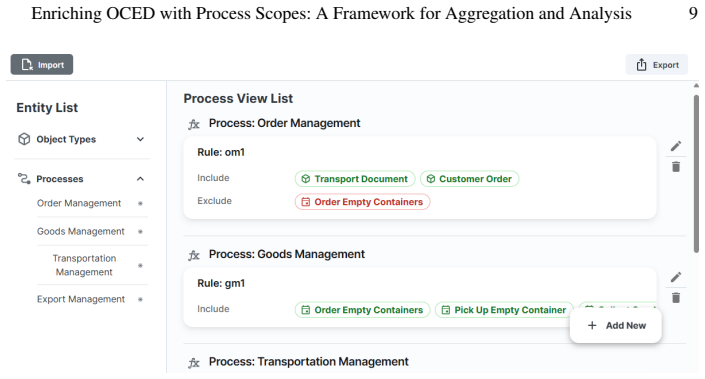Click the Entity List heading

click(x=47, y=108)
